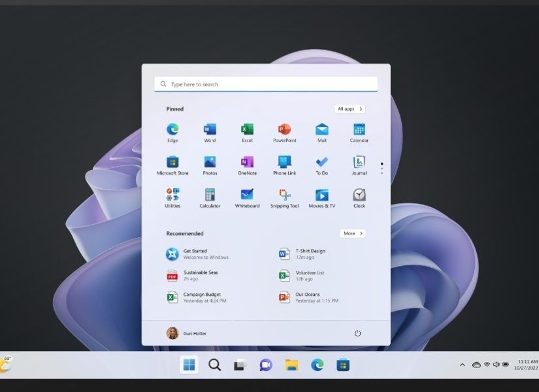539x392 pixels.
Task: Launch the Photos app
Action: pos(210,165)
